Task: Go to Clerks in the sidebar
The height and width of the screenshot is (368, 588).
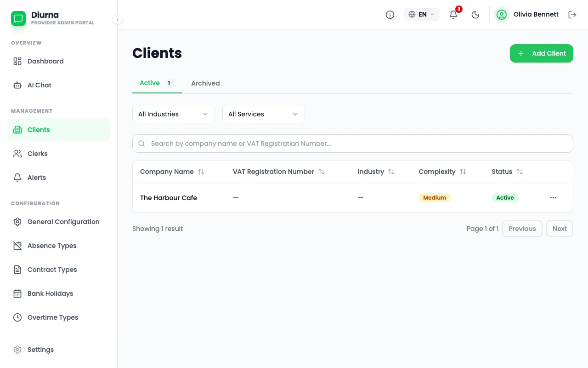Action: coord(59,154)
